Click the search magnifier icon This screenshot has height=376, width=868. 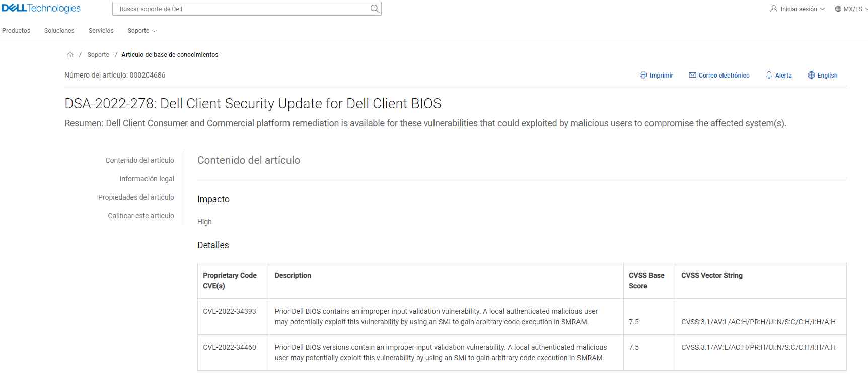click(374, 9)
